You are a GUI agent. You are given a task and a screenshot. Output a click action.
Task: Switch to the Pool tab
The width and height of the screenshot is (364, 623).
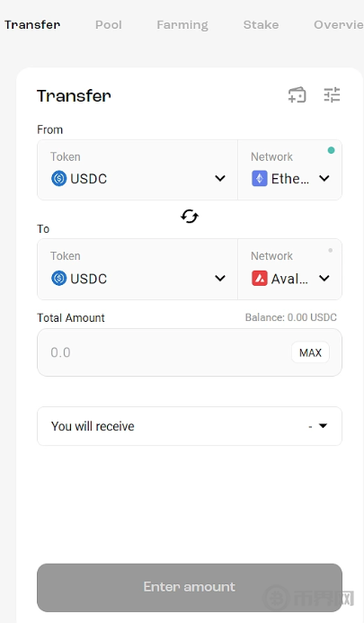pyautogui.click(x=109, y=24)
